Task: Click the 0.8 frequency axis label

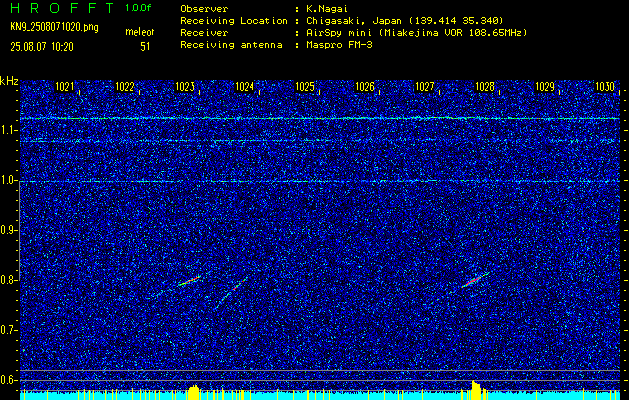Action: coord(8,280)
